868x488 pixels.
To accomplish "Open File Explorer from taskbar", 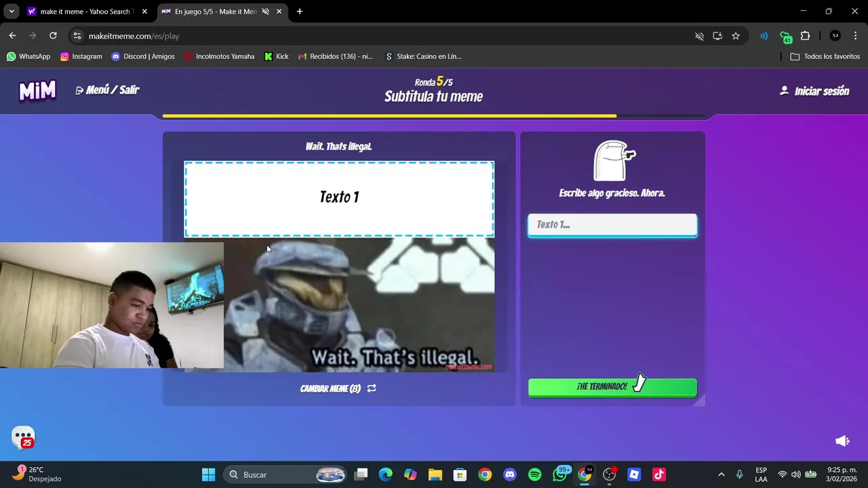I will click(x=435, y=474).
